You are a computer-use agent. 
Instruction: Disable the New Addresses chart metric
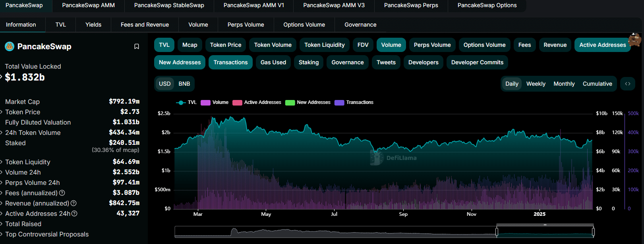(180, 62)
